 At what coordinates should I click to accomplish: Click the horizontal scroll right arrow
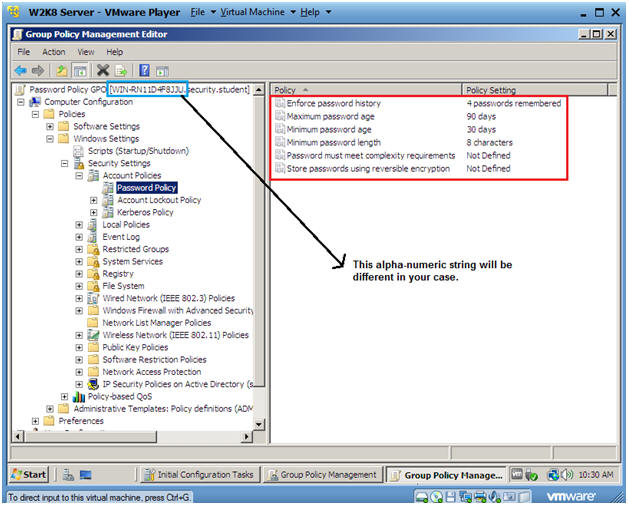tap(247, 437)
